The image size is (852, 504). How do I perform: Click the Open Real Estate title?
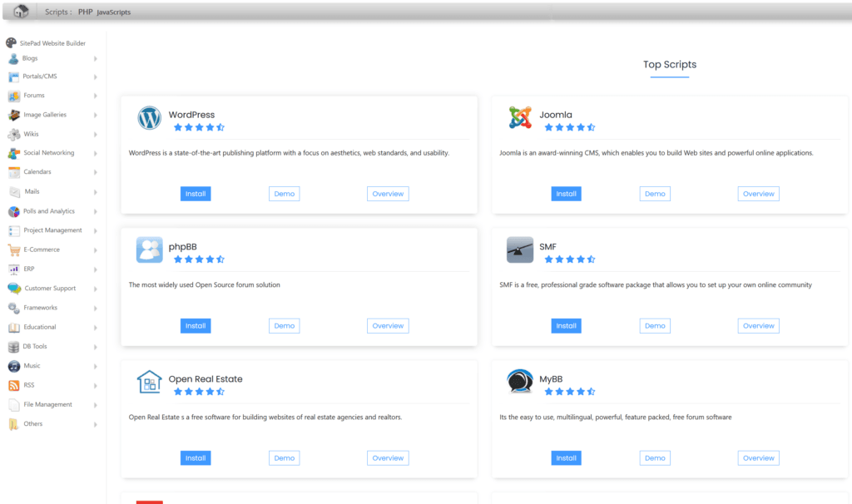(x=206, y=379)
